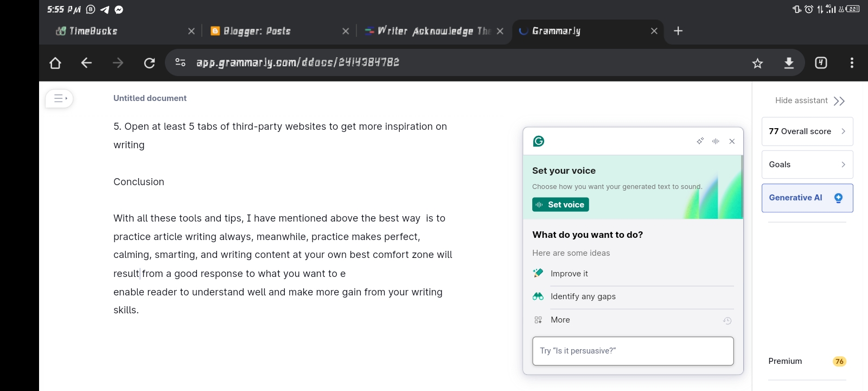Open downloads via download icon
The image size is (868, 391).
point(789,63)
